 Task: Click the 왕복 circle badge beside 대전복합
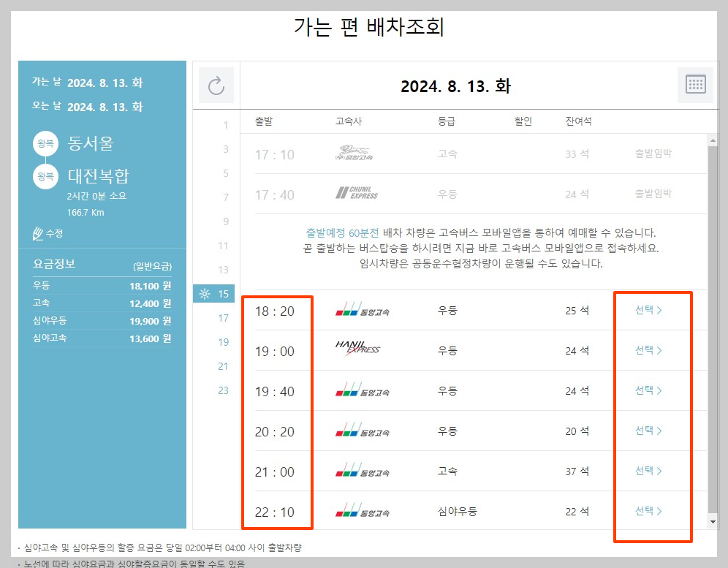pyautogui.click(x=45, y=176)
